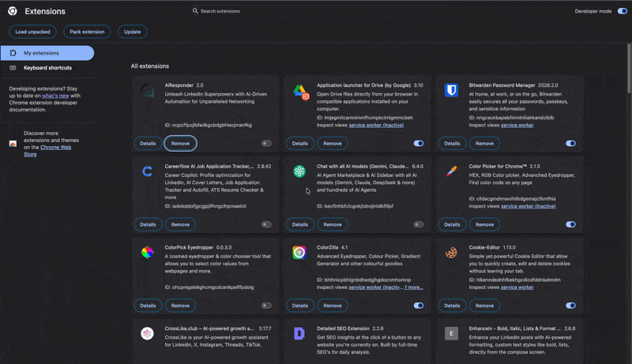Click the page vertical scrollbar
This screenshot has width=632, height=364.
coord(629,69)
